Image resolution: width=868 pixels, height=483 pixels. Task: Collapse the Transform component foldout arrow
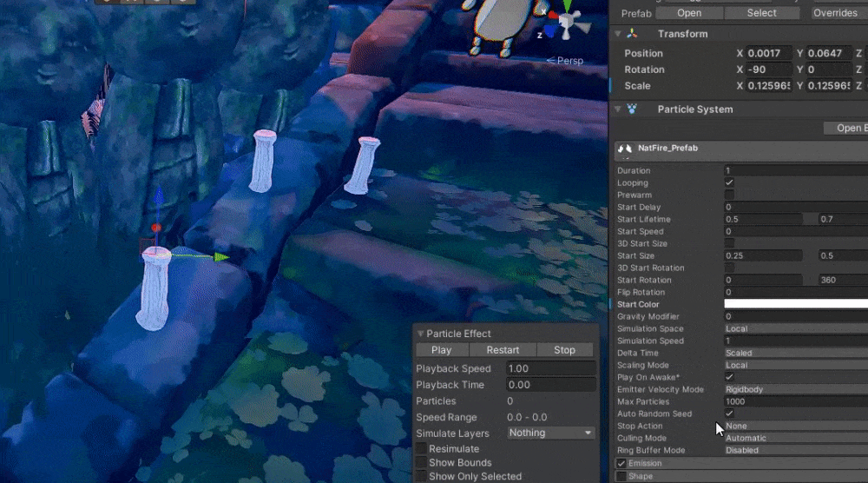(618, 34)
